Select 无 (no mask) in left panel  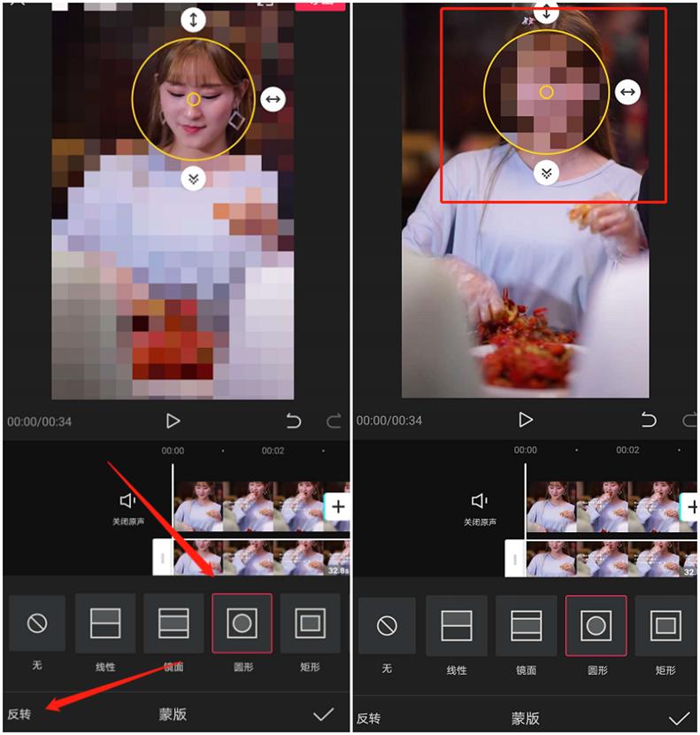pos(37,624)
